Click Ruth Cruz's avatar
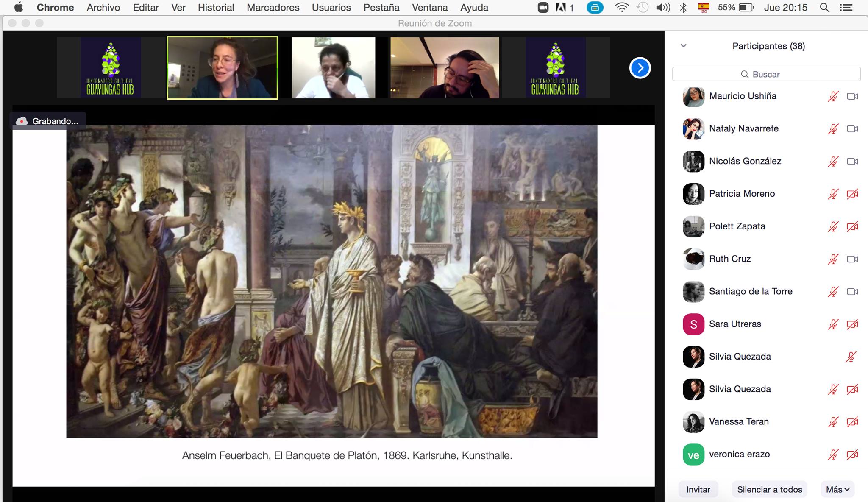The image size is (868, 502). (x=693, y=259)
